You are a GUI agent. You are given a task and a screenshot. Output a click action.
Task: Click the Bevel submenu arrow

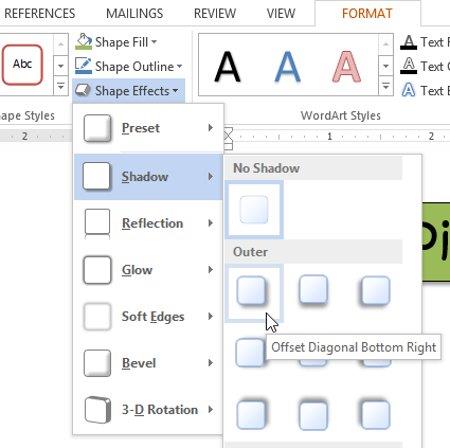click(x=210, y=363)
